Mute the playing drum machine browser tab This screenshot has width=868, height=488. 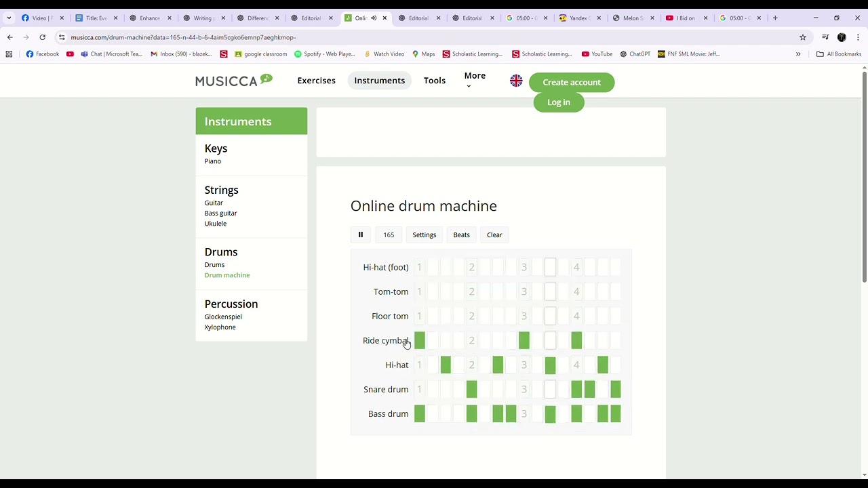[x=374, y=18]
